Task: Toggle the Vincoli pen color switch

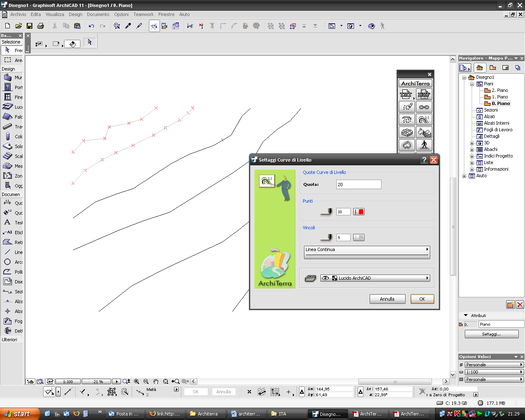Action: [359, 237]
